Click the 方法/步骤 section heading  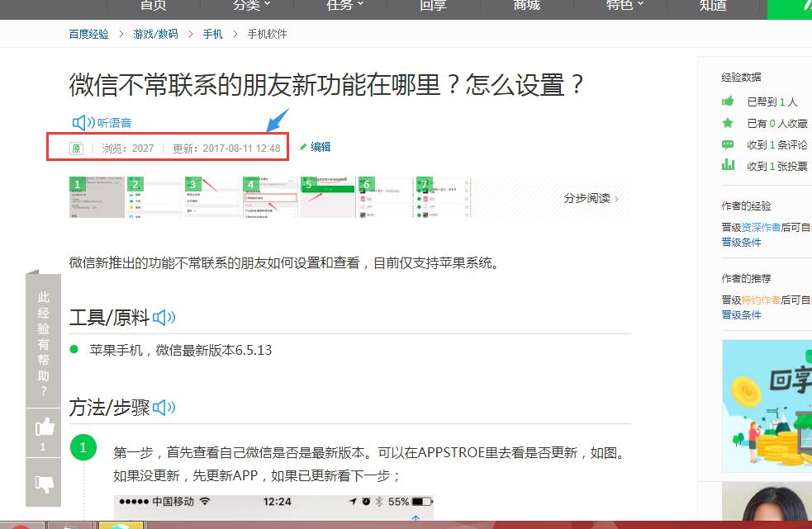pos(109,408)
